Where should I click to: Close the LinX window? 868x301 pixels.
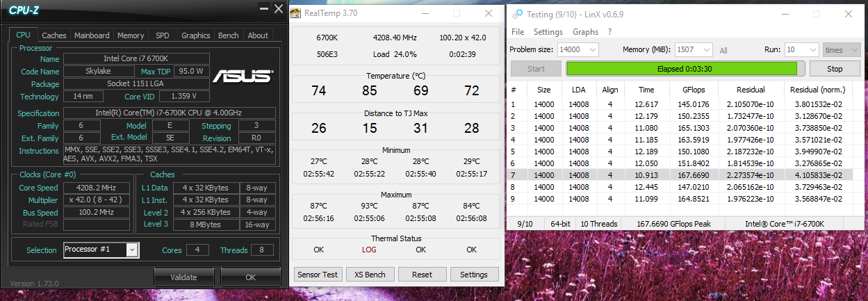pyautogui.click(x=848, y=14)
